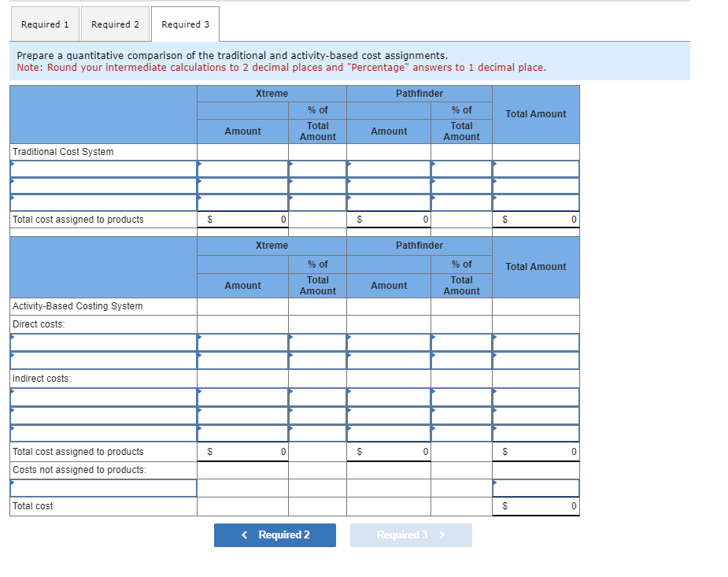Image resolution: width=728 pixels, height=577 pixels.
Task: Click Xtreme percent field in first Traditional row
Action: pos(318,168)
